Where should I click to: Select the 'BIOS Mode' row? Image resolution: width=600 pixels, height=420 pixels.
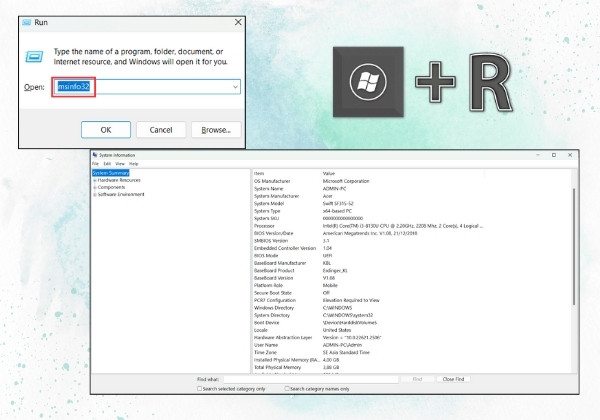[412, 256]
